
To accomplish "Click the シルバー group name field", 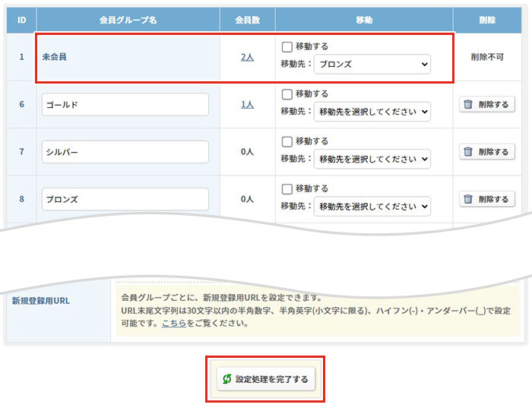I will [x=125, y=152].
